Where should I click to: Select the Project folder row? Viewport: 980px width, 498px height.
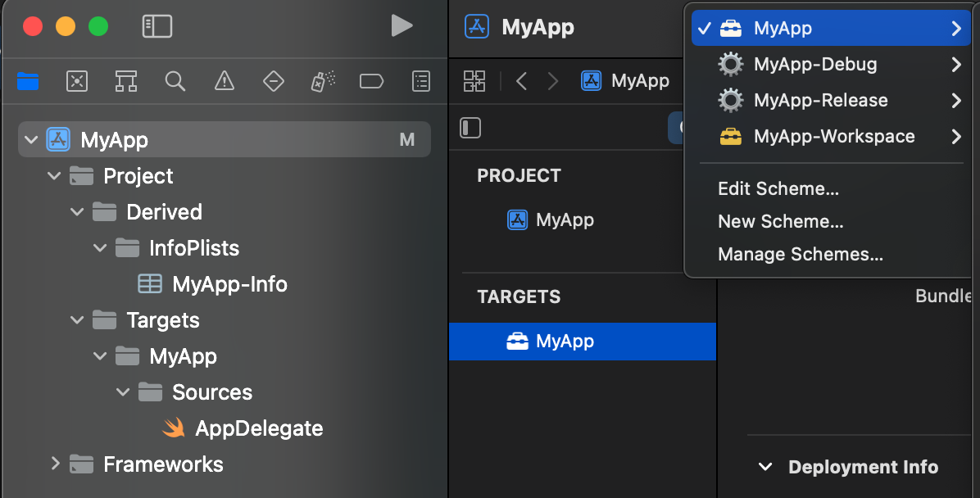(225, 176)
